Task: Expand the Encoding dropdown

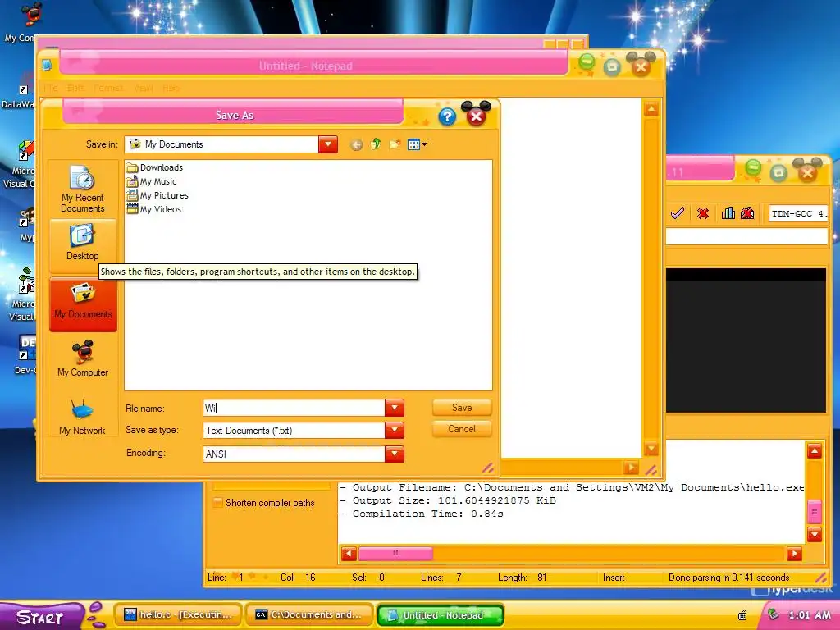Action: click(x=395, y=454)
